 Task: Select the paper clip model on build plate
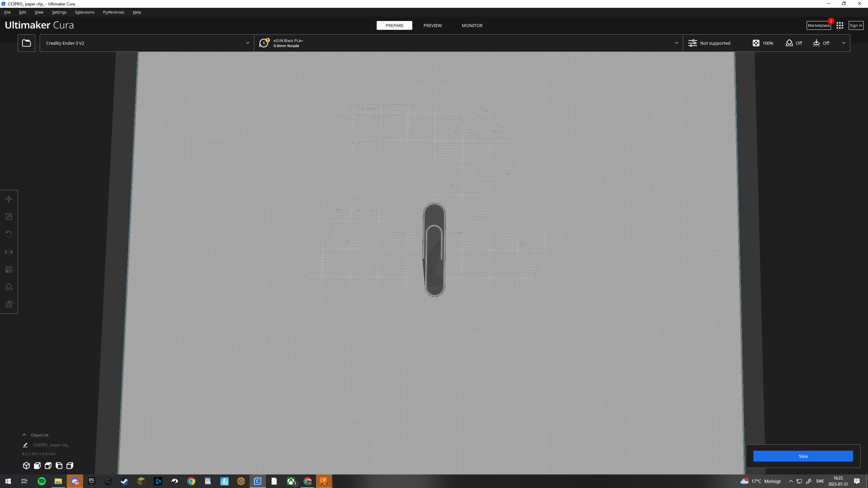(x=434, y=250)
